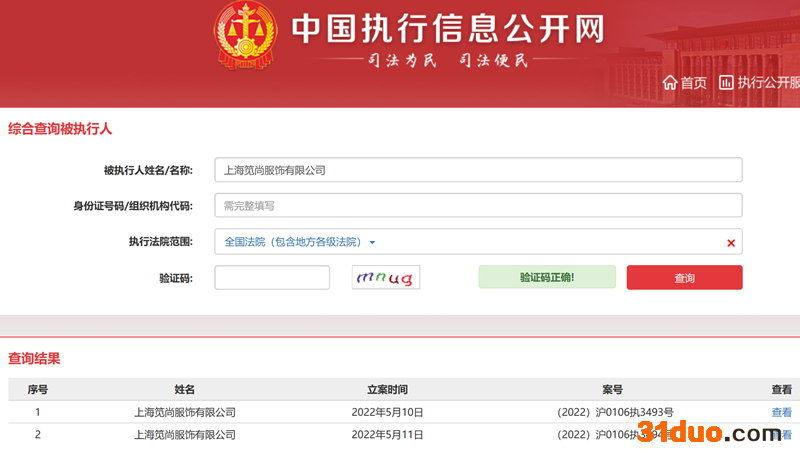Click the green 验证码正确! notice
The width and height of the screenshot is (800, 454).
point(546,277)
